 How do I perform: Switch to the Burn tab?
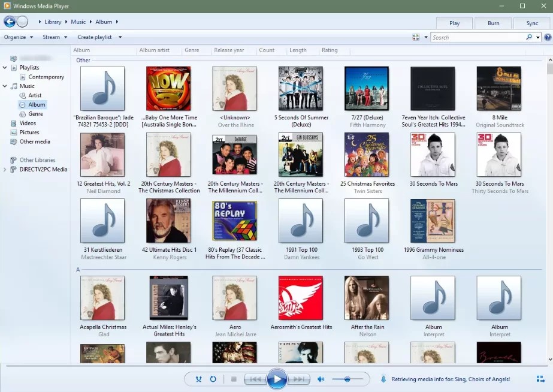click(492, 23)
